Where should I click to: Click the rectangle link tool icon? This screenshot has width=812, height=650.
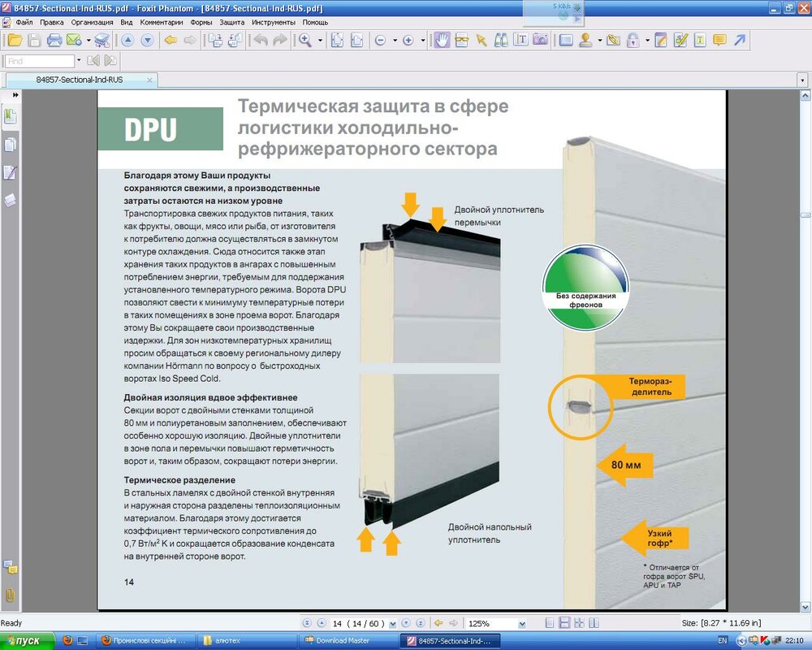point(566,40)
